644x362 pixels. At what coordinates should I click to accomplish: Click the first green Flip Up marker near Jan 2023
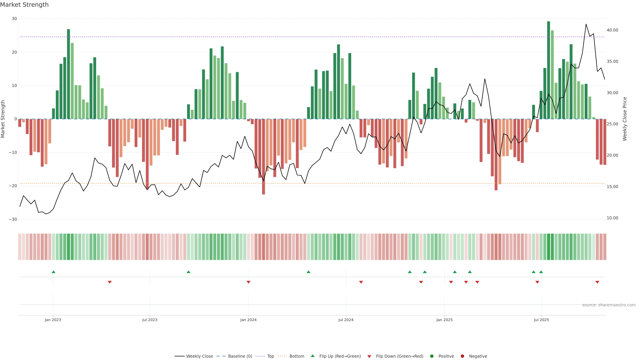coord(53,272)
